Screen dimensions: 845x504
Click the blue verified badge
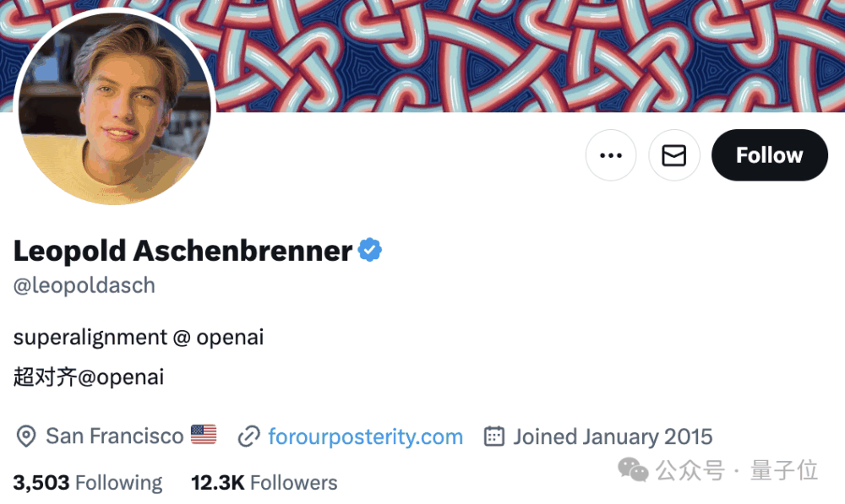pos(369,250)
